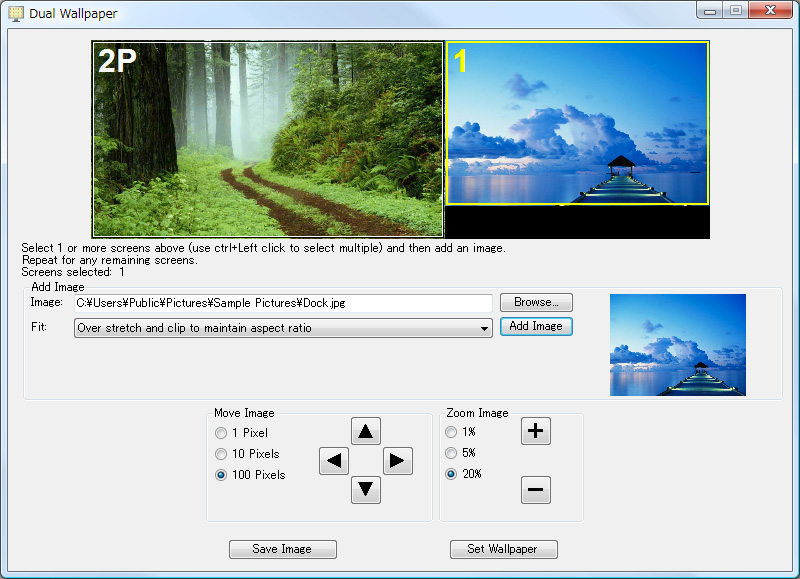
Task: Click the Add Image button
Action: [x=536, y=326]
